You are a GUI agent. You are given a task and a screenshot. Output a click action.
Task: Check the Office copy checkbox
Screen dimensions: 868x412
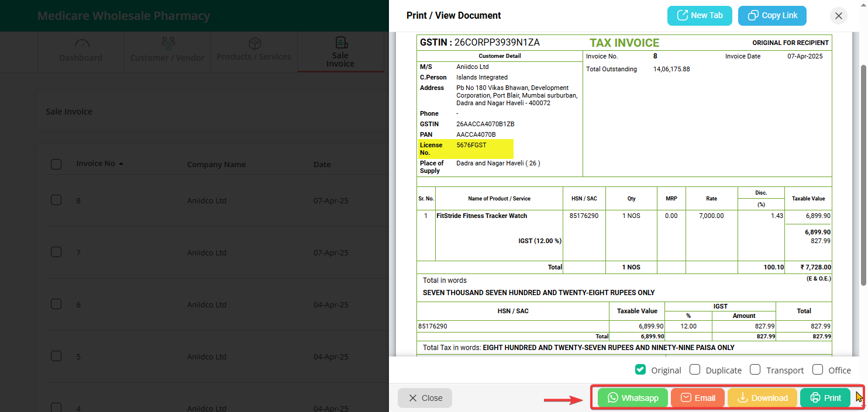tap(818, 370)
